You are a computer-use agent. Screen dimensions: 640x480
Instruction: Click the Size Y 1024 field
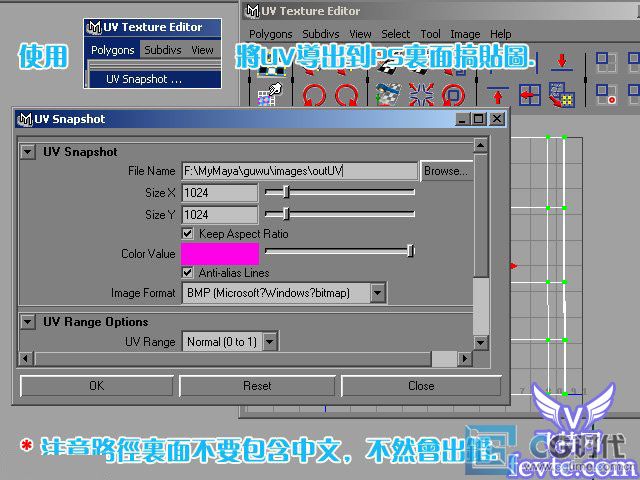[220, 214]
